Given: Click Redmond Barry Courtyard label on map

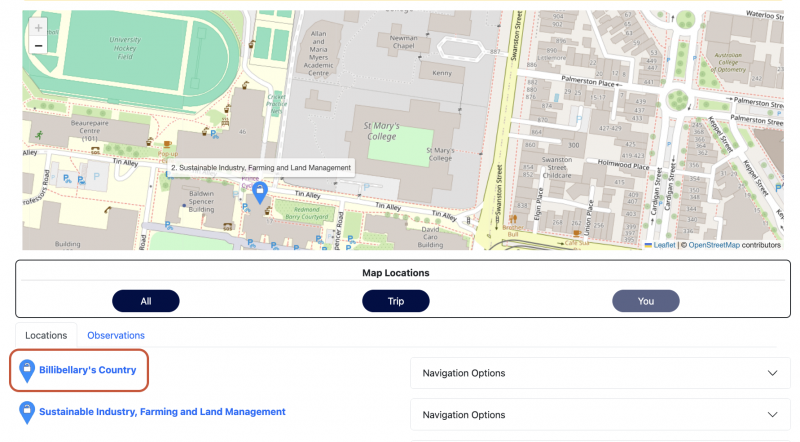Looking at the screenshot, I should 307,213.
